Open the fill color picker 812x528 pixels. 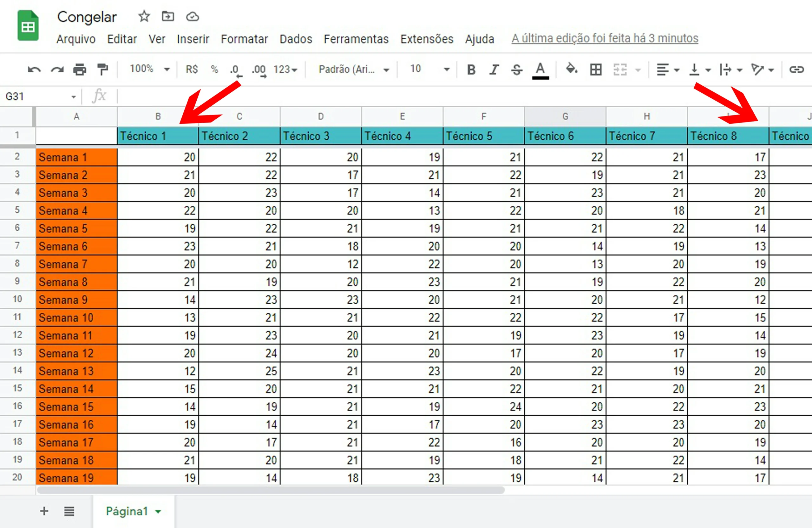pos(572,69)
